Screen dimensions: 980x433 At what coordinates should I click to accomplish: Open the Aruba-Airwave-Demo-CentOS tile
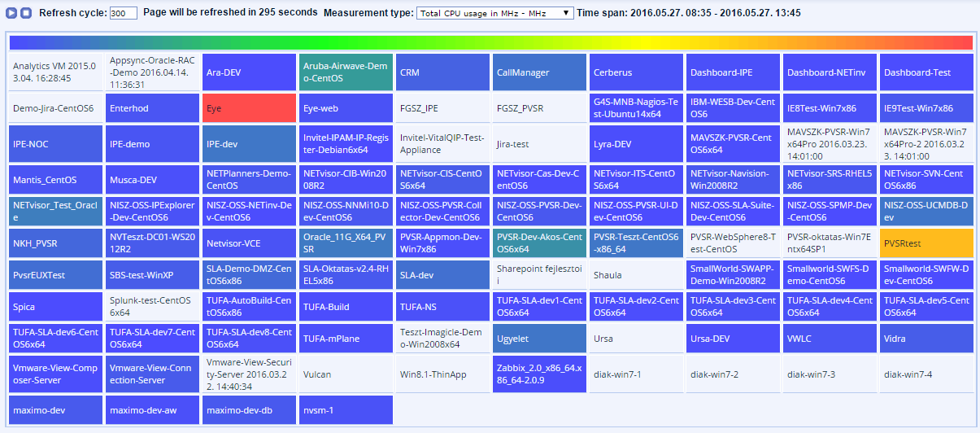(x=345, y=72)
